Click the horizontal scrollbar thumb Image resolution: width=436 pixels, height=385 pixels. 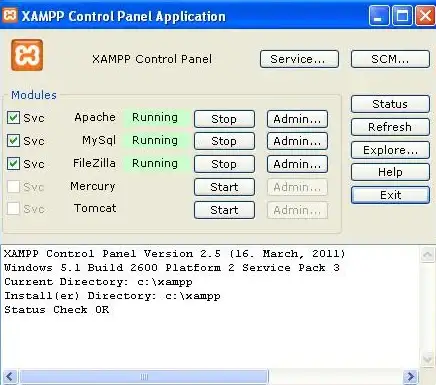[144, 377]
